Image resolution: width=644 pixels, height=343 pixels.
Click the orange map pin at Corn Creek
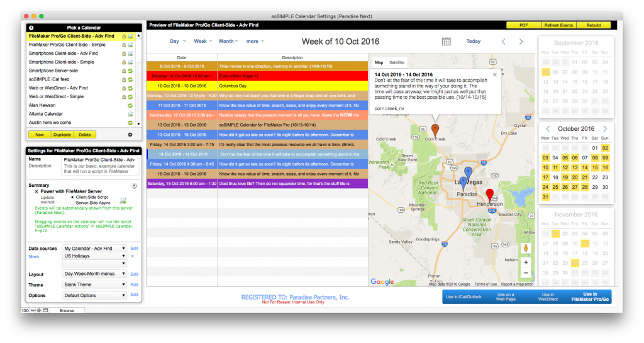(x=435, y=130)
